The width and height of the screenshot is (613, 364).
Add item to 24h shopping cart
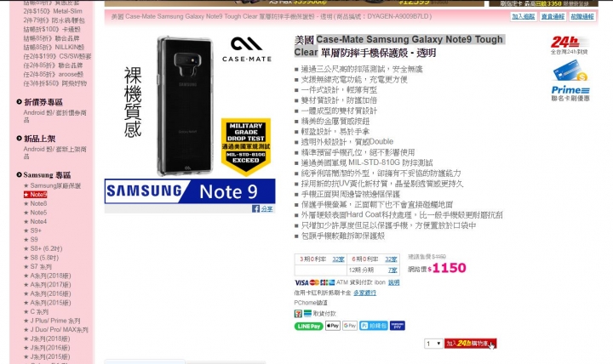click(470, 344)
